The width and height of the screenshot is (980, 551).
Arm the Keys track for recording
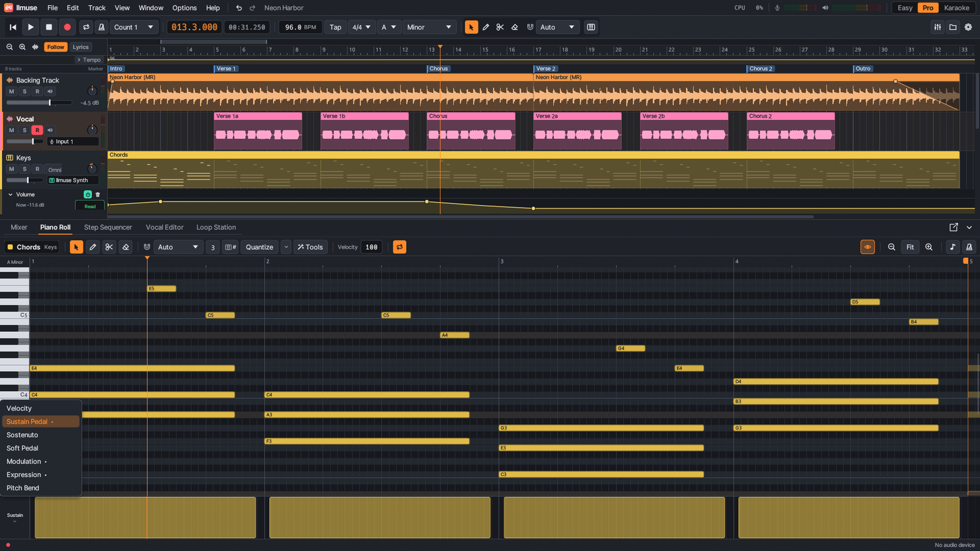click(x=37, y=169)
